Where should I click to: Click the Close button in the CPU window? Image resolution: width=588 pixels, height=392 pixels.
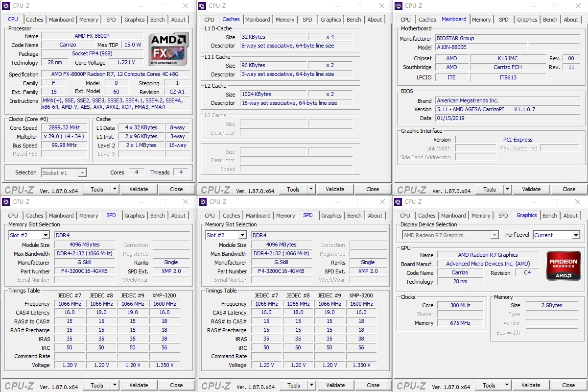click(x=177, y=189)
